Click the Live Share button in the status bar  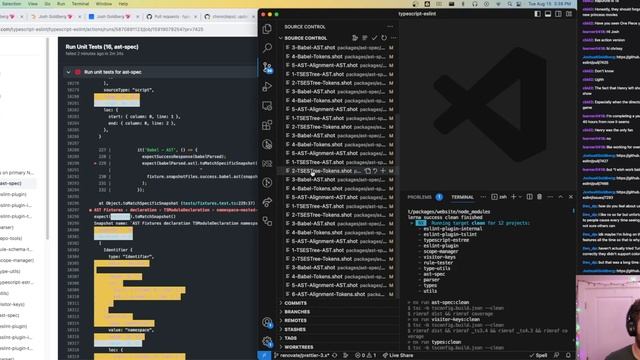pos(398,356)
